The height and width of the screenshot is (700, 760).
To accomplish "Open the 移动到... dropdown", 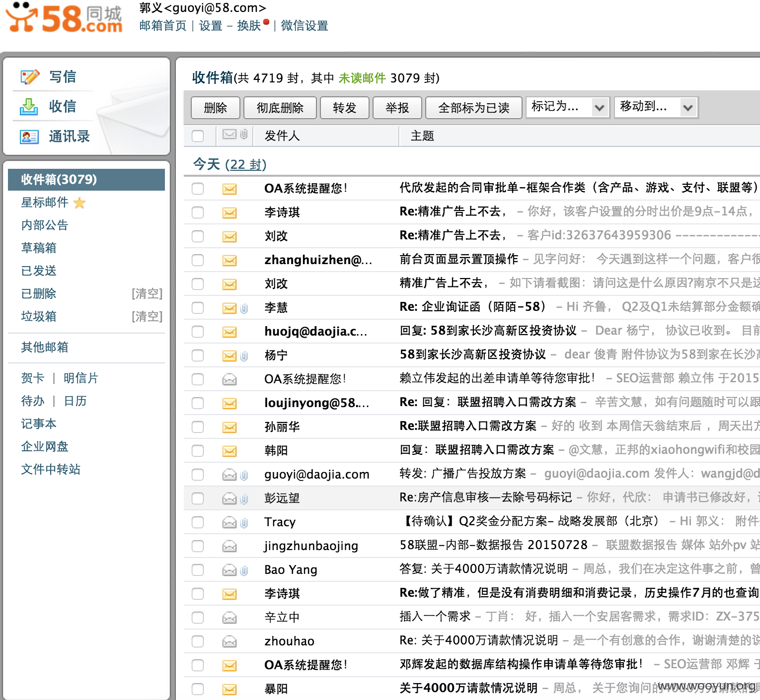I will tap(656, 107).
